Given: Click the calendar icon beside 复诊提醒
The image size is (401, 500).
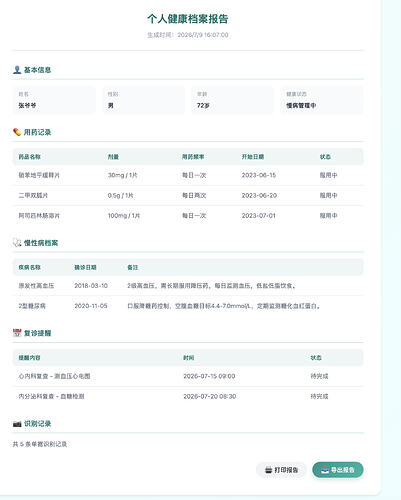Looking at the screenshot, I should pos(17,333).
